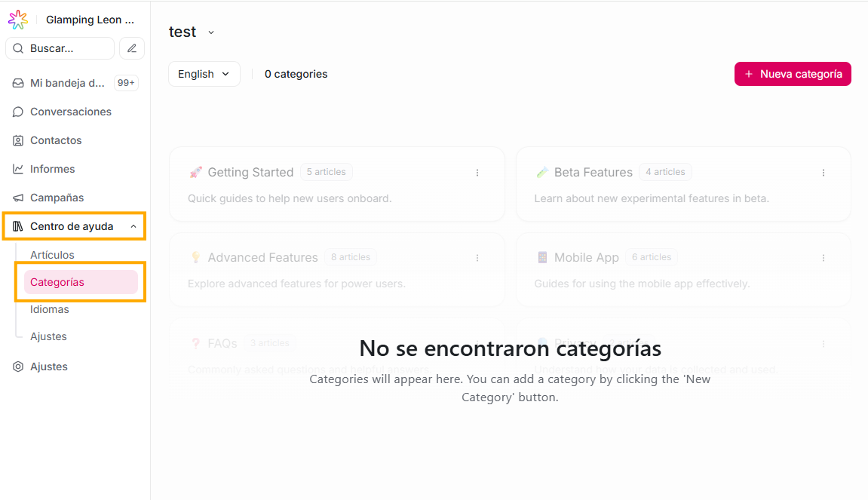Screen dimensions: 868x500
Task: Click the inbox icon for Mi bandeja
Action: [x=18, y=83]
